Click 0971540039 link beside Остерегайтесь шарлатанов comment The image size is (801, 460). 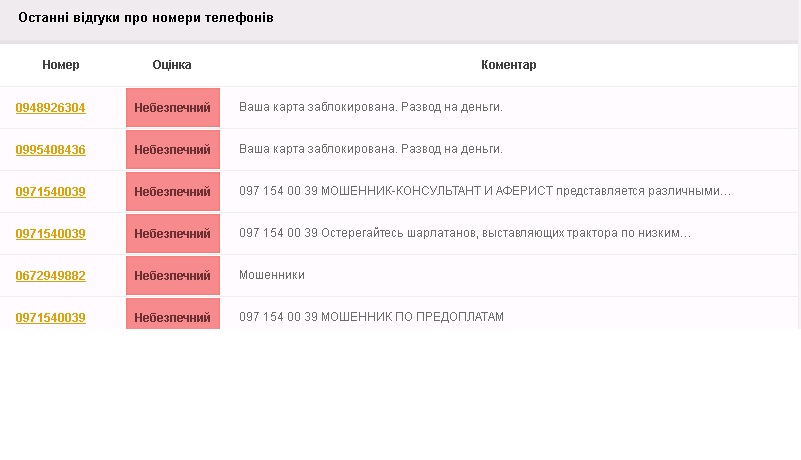coord(50,234)
